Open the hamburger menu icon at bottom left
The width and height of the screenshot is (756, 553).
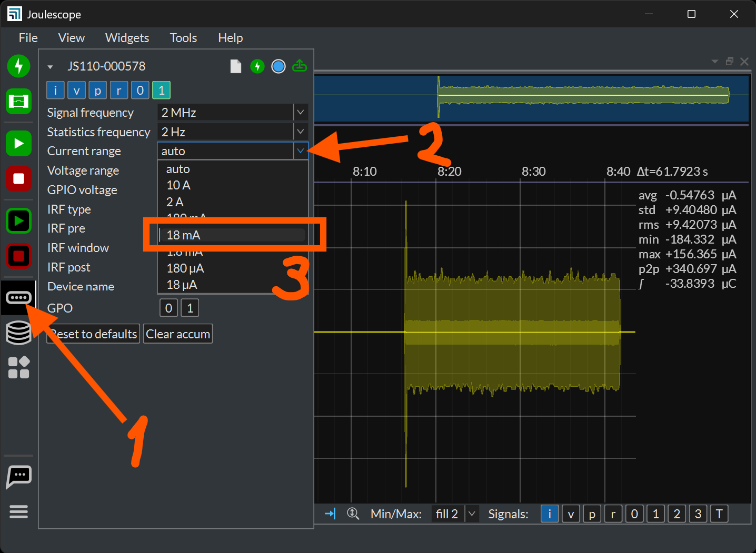pyautogui.click(x=19, y=511)
